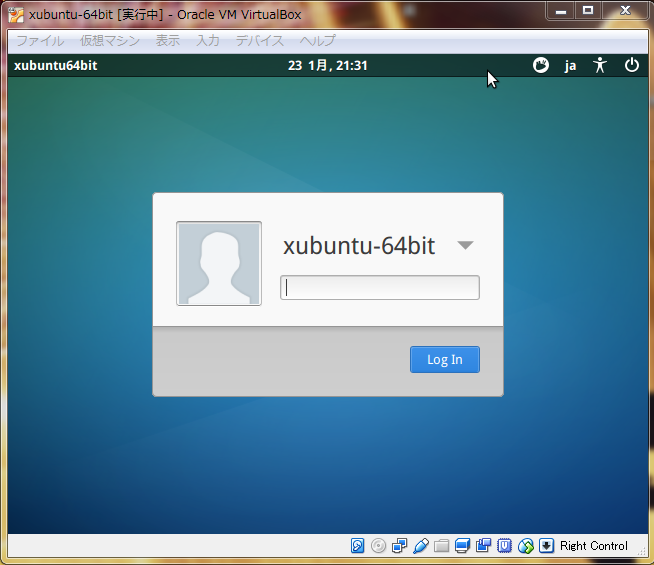Open the 表示 menu
The image size is (654, 565).
point(168,41)
